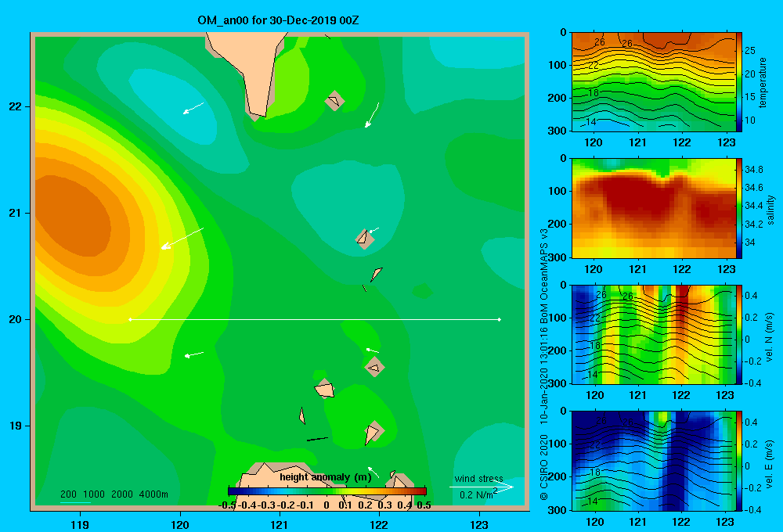Click the 300 depth label of temperature panel
The height and width of the screenshot is (532, 783).
click(x=557, y=131)
